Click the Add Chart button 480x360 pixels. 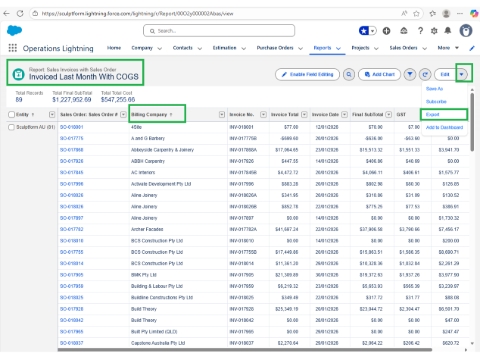click(x=379, y=74)
